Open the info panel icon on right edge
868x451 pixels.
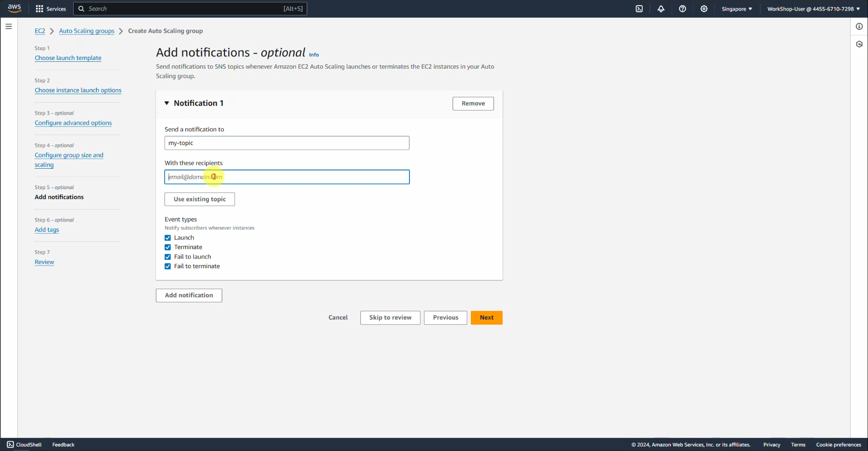point(859,26)
